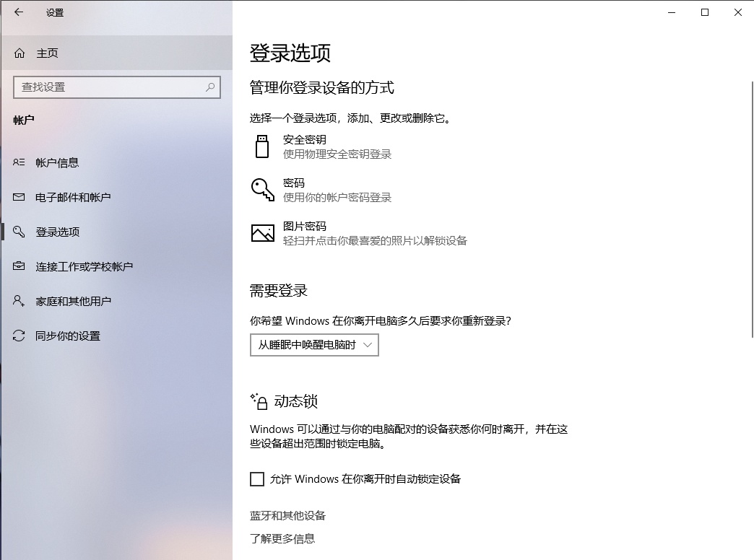This screenshot has width=754, height=560.
Task: Click the 帐户信息 person-card icon
Action: tap(19, 162)
